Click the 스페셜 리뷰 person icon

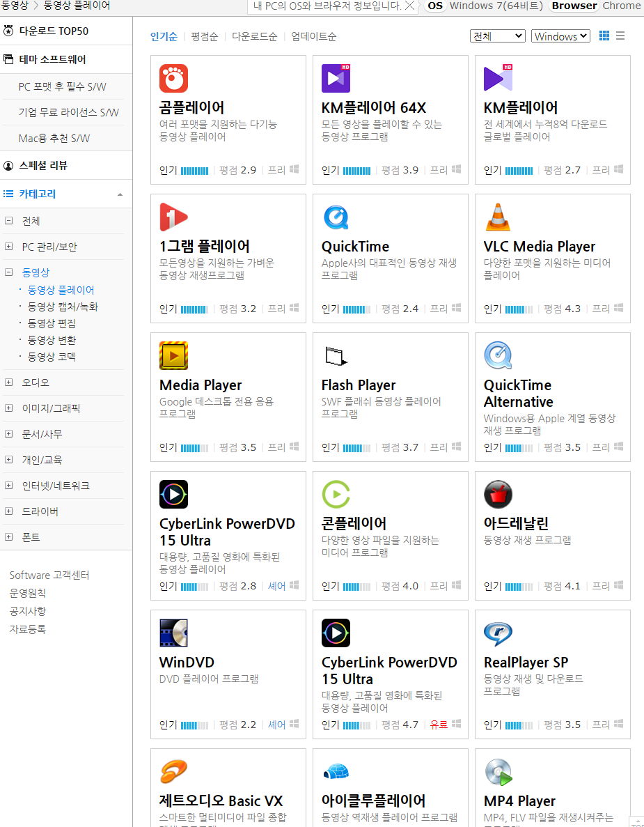pos(8,166)
